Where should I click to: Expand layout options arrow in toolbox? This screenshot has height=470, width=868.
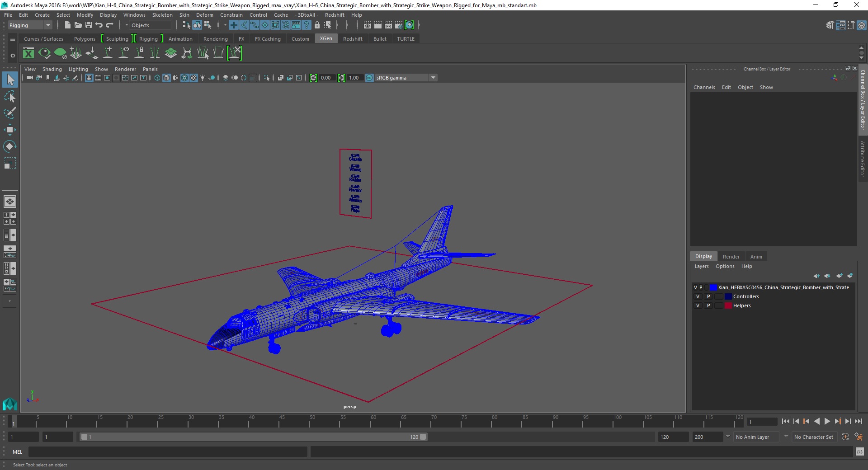click(10, 301)
